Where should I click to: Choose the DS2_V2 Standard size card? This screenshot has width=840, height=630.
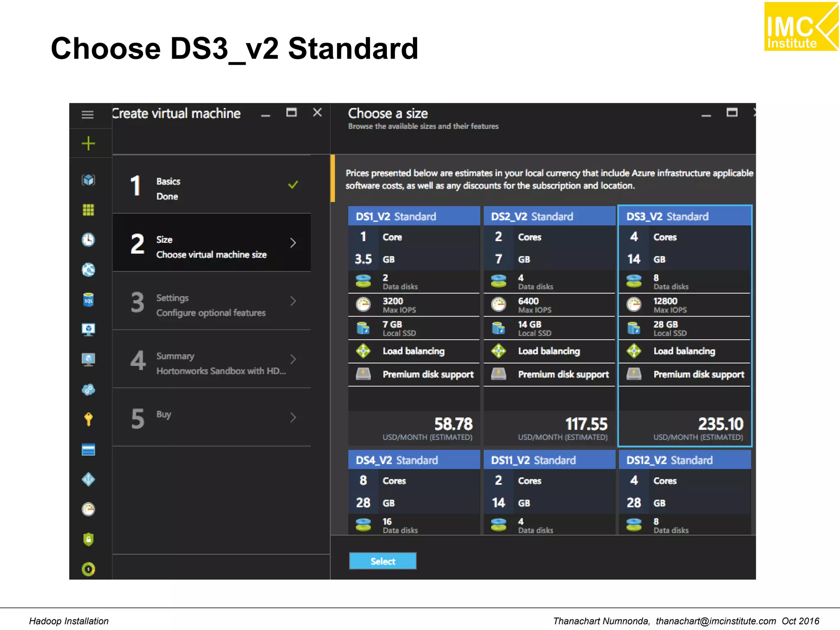pyautogui.click(x=549, y=326)
